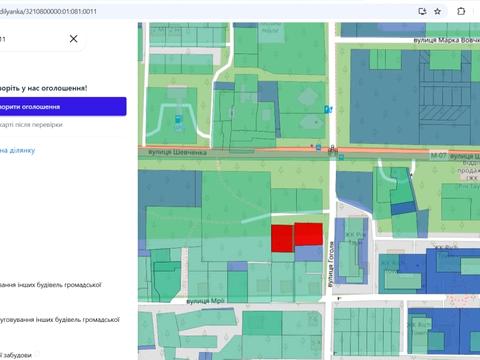The image size is (480, 360).
Task: Open the 'на ділянку' link
Action: click(x=17, y=150)
